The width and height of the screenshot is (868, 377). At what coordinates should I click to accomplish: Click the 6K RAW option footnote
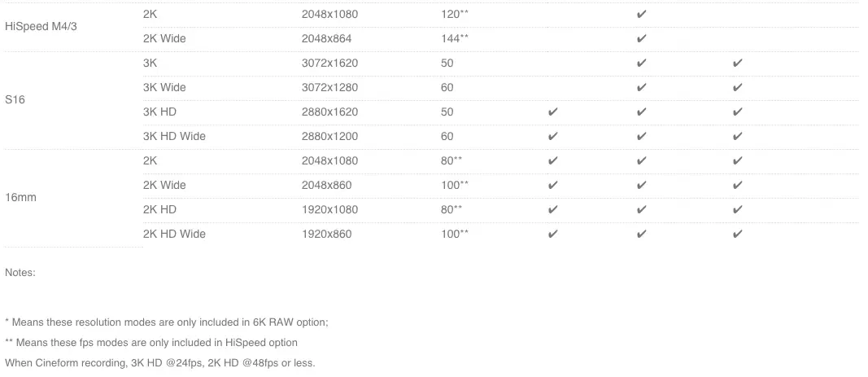tap(167, 322)
